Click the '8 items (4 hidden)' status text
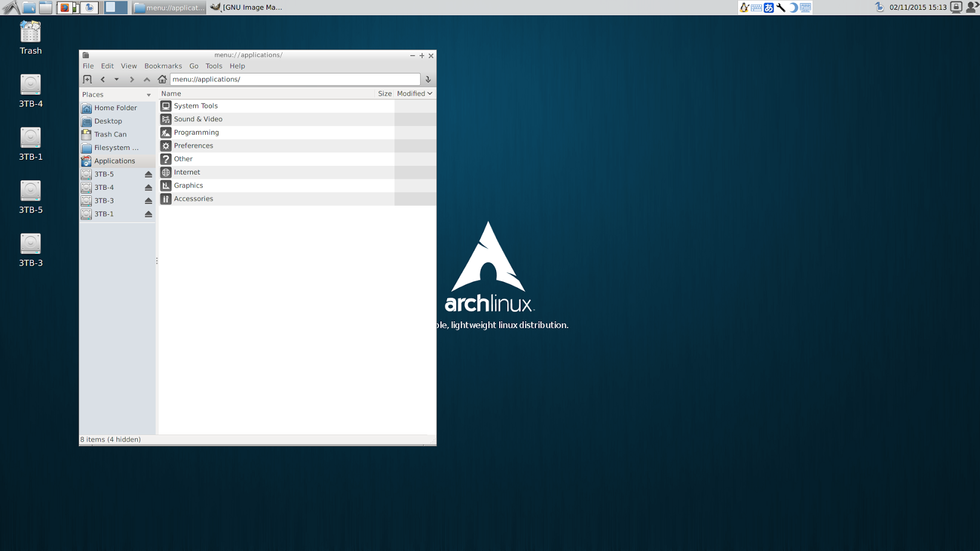 [x=111, y=440]
